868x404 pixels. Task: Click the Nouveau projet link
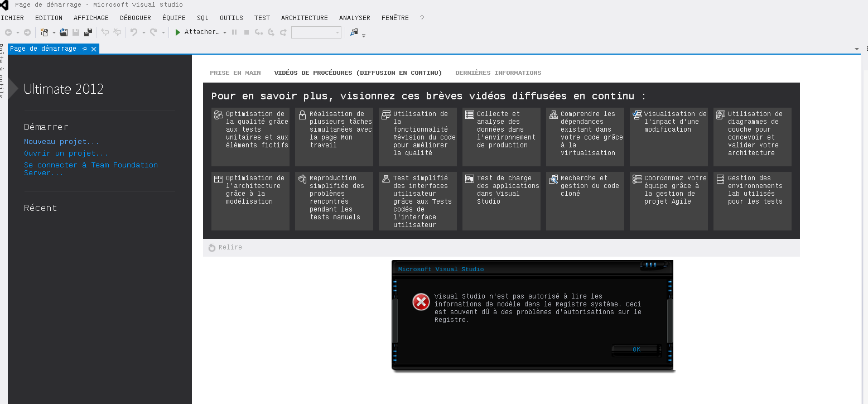click(x=61, y=142)
